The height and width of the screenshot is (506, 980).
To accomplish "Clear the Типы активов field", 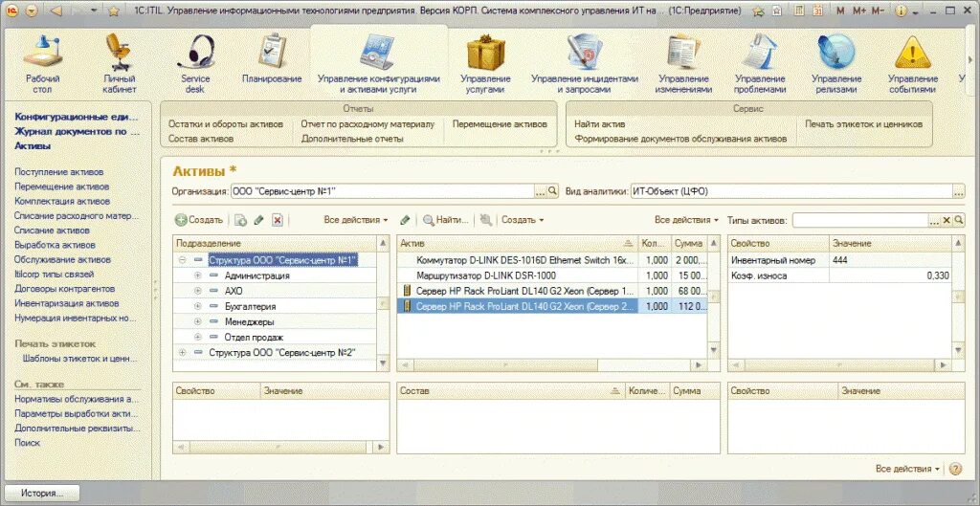I will pyautogui.click(x=947, y=221).
